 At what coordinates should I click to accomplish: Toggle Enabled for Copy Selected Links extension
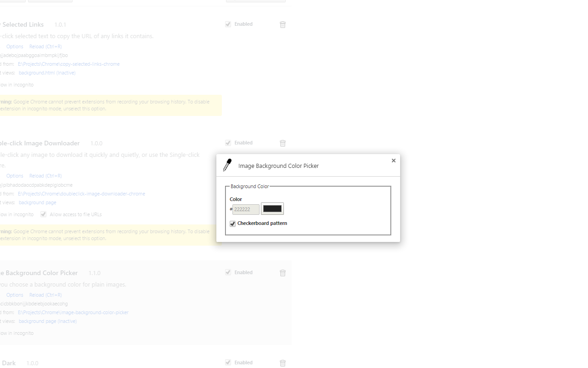(x=228, y=24)
